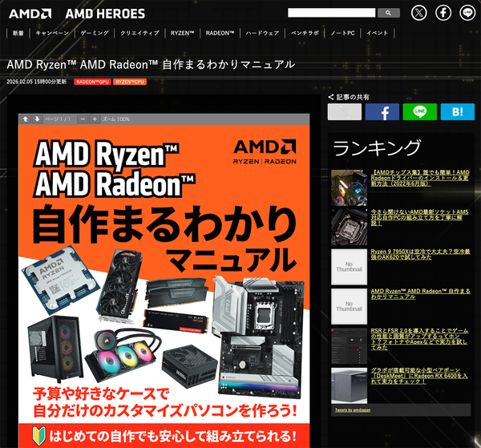Open the AMD logo in the site header
The image size is (481, 448).
30,14
